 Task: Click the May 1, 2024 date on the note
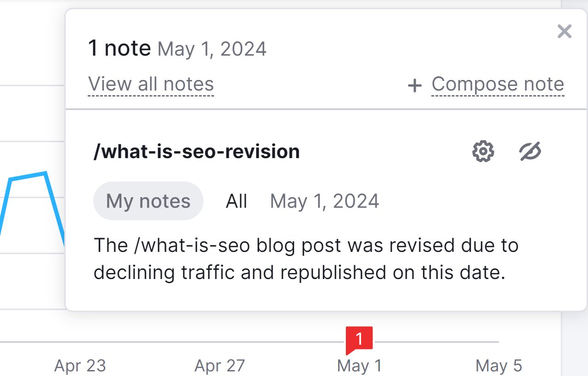click(x=324, y=201)
